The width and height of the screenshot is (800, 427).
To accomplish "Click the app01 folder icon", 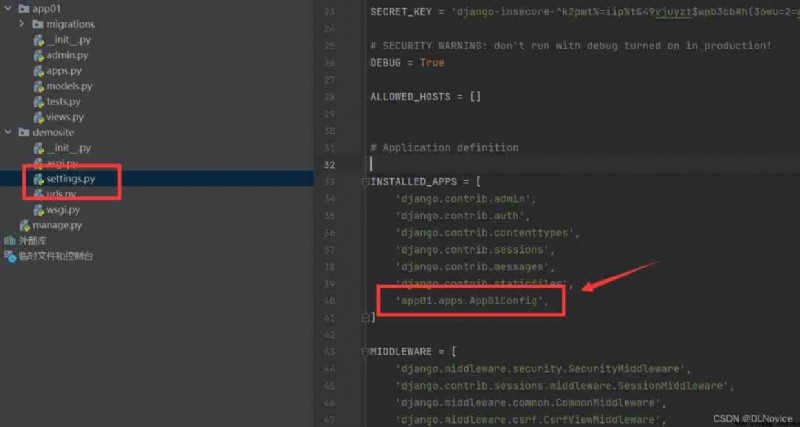I will pyautogui.click(x=23, y=9).
